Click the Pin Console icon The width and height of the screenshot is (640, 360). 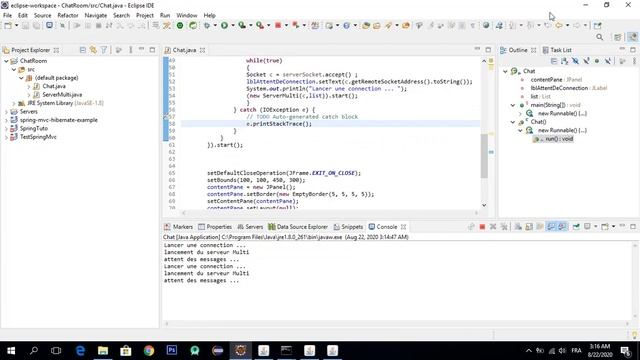(576, 227)
